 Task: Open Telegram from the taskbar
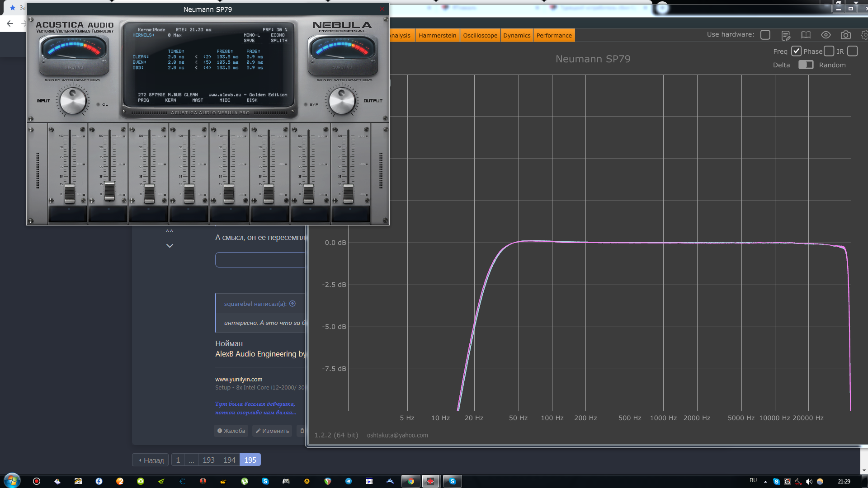pyautogui.click(x=349, y=481)
